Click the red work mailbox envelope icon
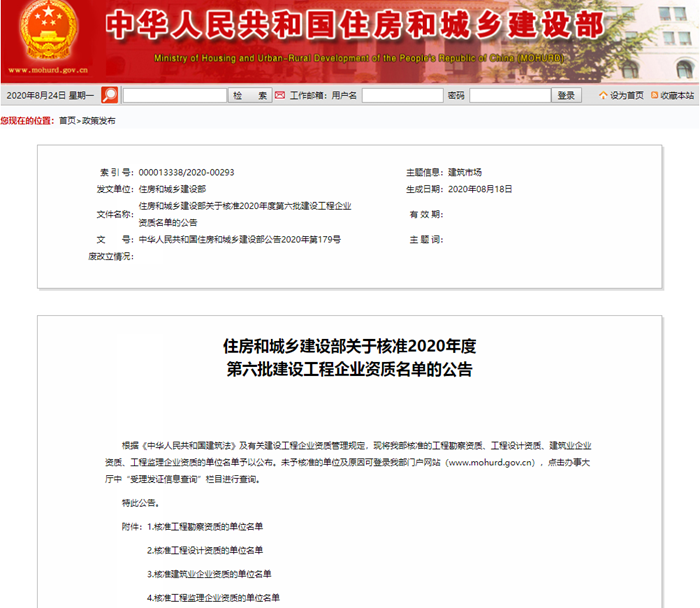 [x=281, y=95]
